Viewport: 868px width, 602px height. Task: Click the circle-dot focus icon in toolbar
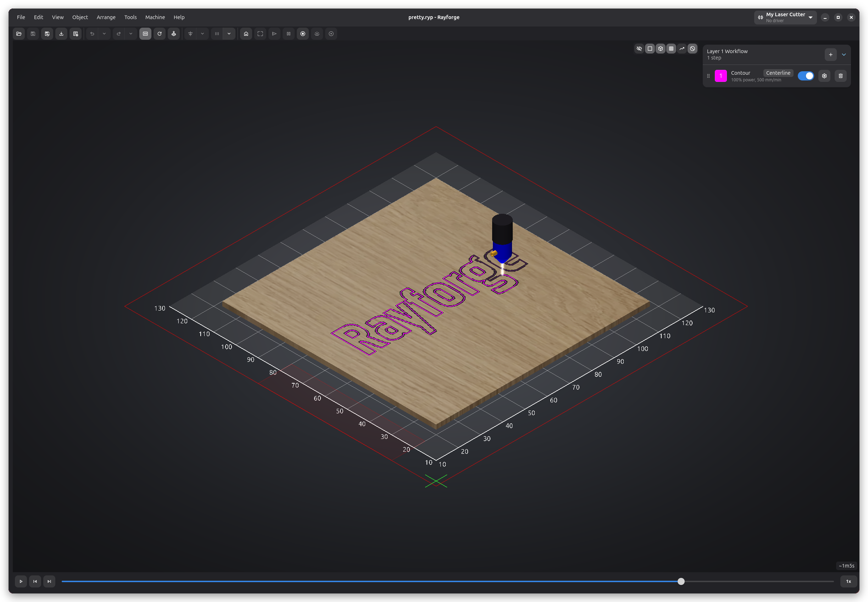tap(331, 34)
